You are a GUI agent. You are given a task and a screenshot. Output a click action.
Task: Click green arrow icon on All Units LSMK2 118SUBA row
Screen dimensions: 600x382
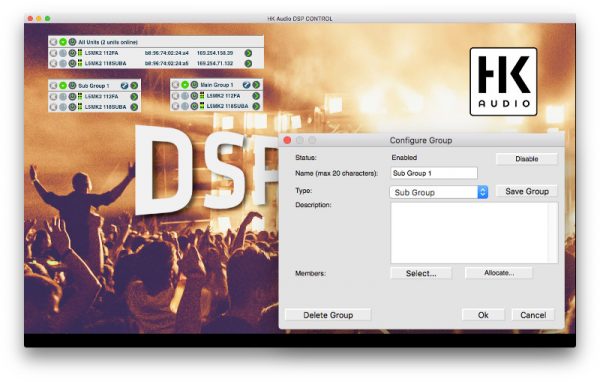pos(248,63)
